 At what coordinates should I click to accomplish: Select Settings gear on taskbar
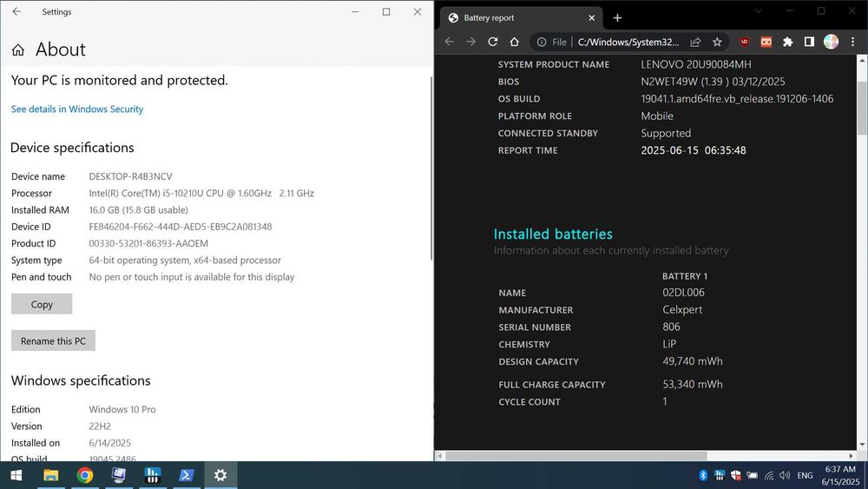[x=220, y=475]
